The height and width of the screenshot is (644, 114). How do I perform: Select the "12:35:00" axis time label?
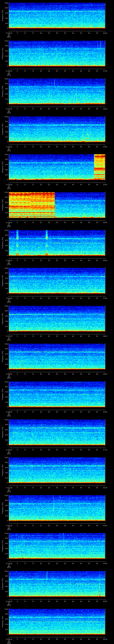[9, 260]
